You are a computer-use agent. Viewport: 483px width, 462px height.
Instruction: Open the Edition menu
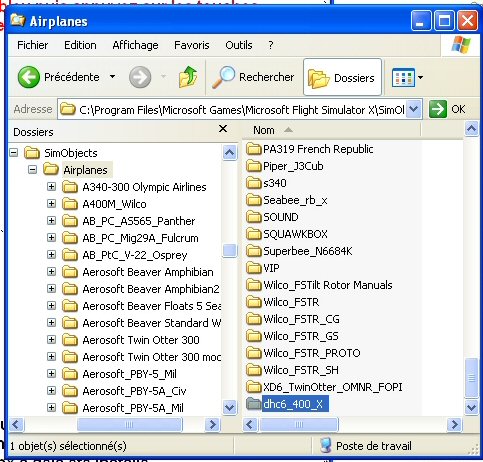pyautogui.click(x=80, y=45)
